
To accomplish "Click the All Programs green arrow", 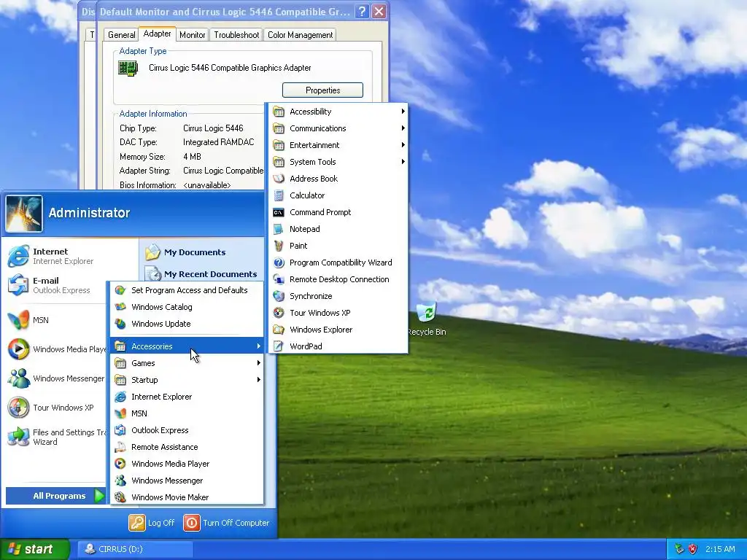I will coord(99,496).
